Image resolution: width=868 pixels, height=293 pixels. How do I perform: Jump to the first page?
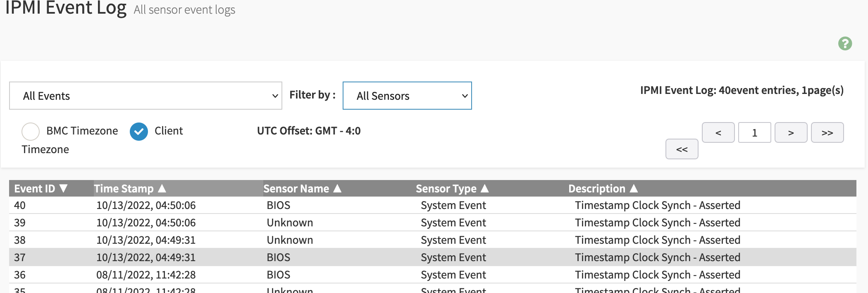click(682, 149)
